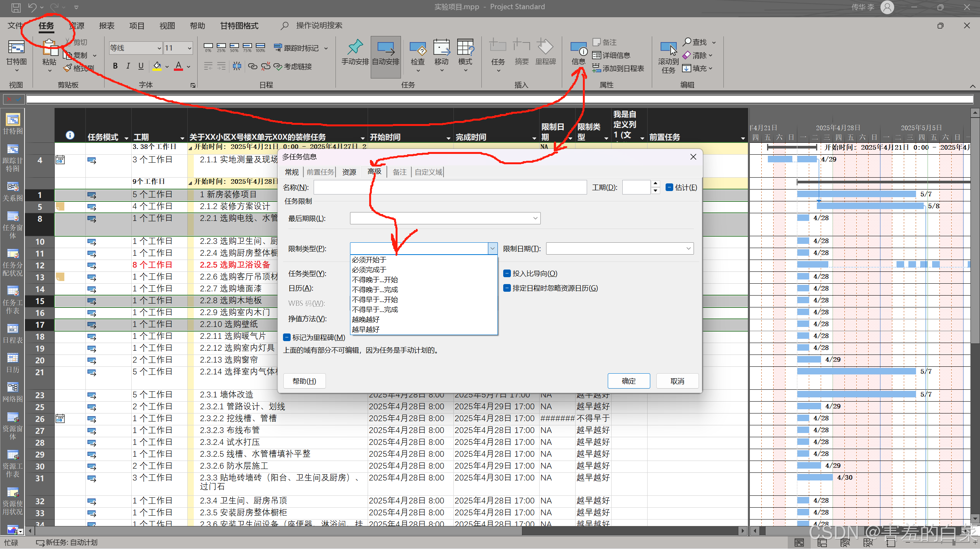Toggle 投入比导向(O) checkbox
980x549 pixels.
[507, 273]
